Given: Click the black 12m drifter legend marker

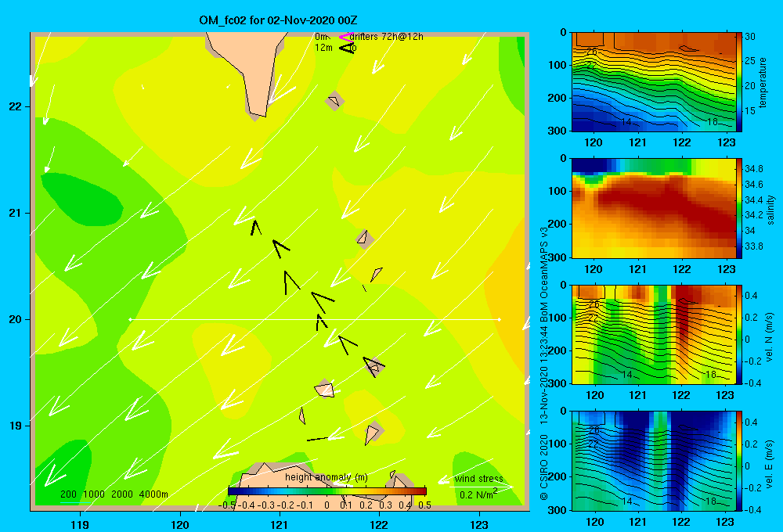Looking at the screenshot, I should [x=347, y=48].
